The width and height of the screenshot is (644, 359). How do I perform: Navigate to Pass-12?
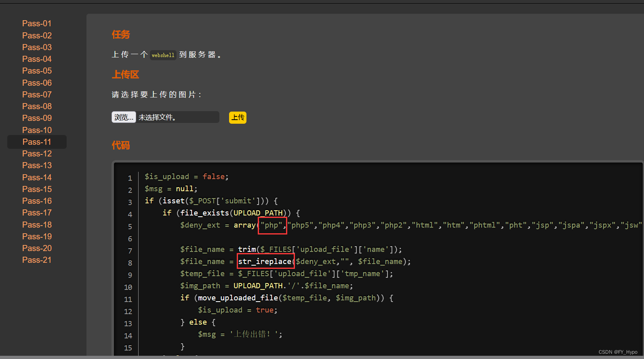pyautogui.click(x=37, y=154)
